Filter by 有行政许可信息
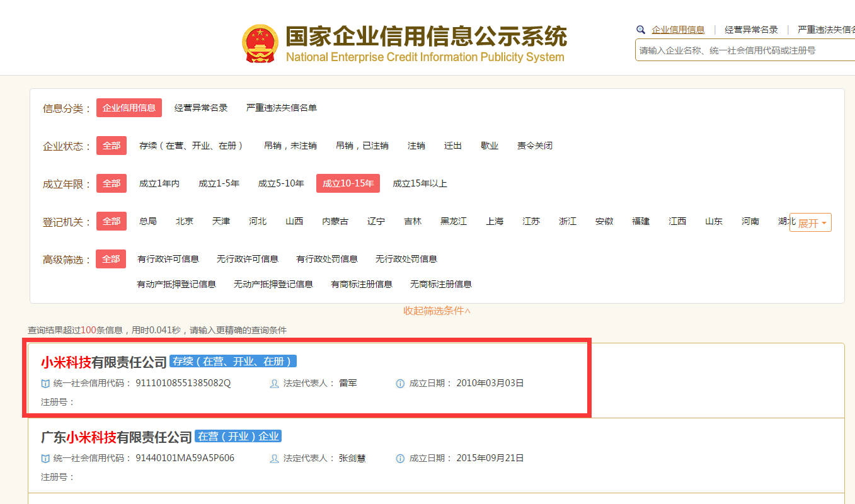This screenshot has width=855, height=504. [x=168, y=259]
